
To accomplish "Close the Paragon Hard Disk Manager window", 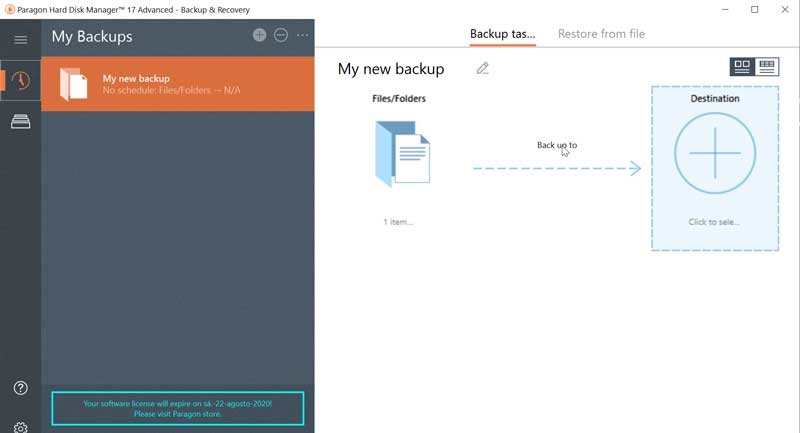I will click(x=785, y=9).
